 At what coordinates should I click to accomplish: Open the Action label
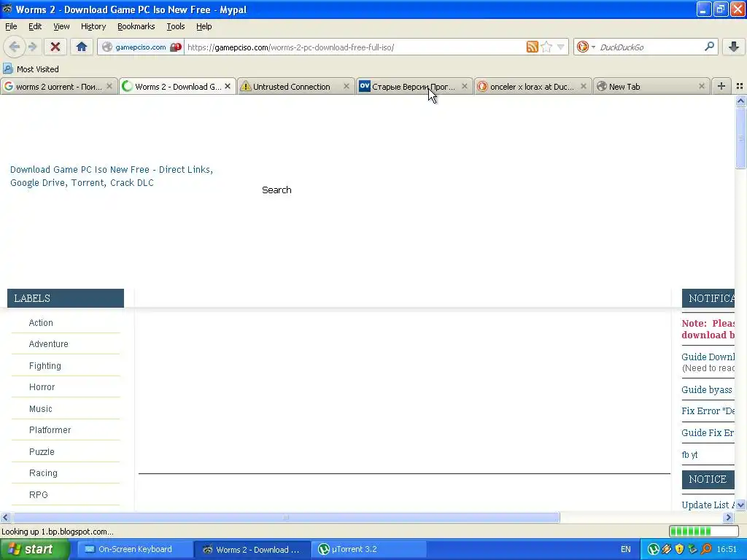tap(41, 322)
